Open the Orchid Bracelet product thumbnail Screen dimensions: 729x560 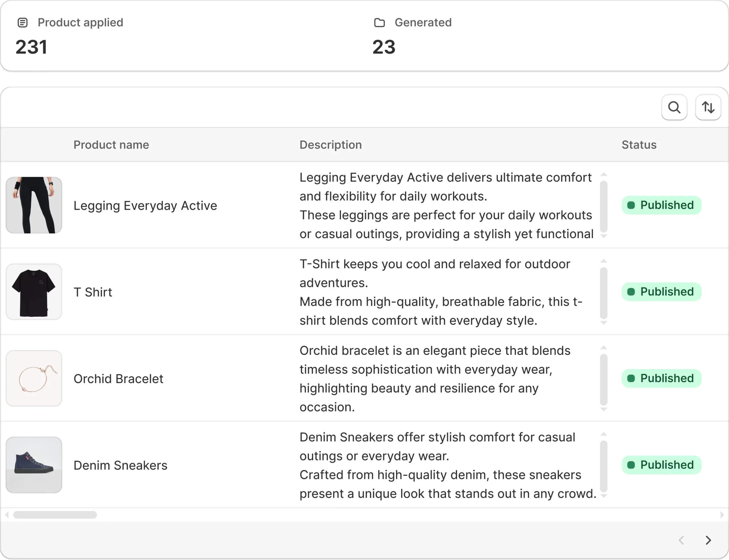[x=34, y=378]
